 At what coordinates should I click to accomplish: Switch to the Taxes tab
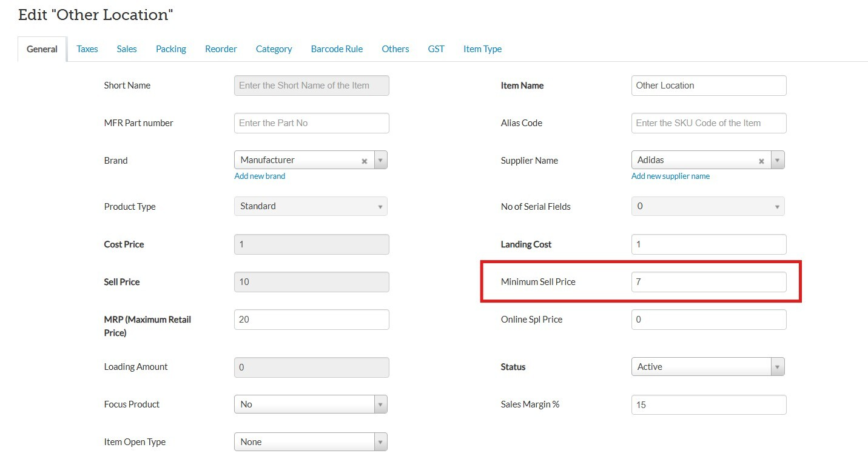pyautogui.click(x=87, y=49)
